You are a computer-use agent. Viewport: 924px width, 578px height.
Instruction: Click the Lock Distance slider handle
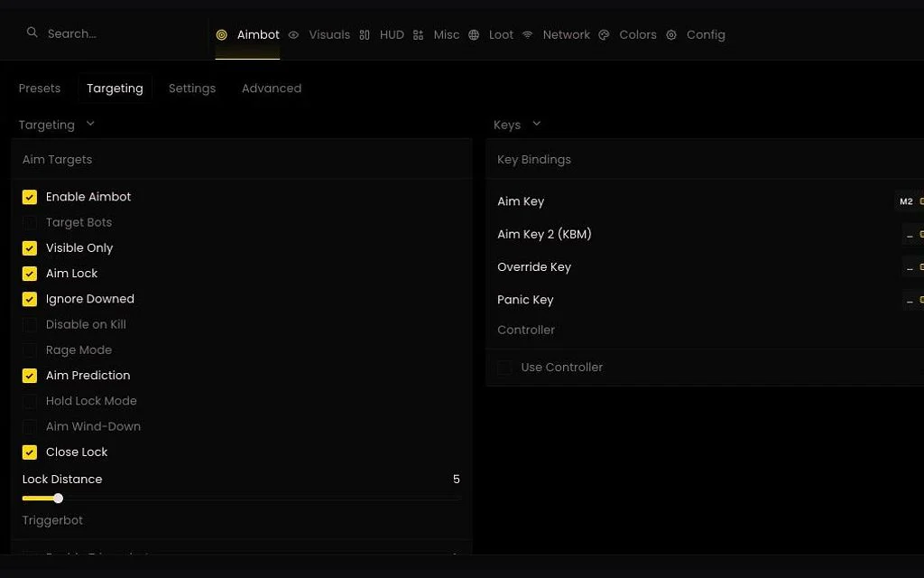point(58,499)
